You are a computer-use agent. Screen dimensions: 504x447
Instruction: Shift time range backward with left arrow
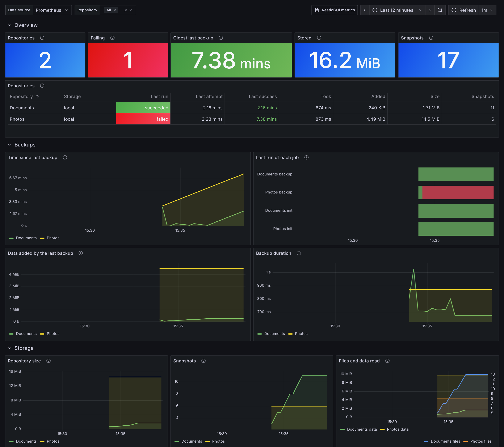pos(365,10)
